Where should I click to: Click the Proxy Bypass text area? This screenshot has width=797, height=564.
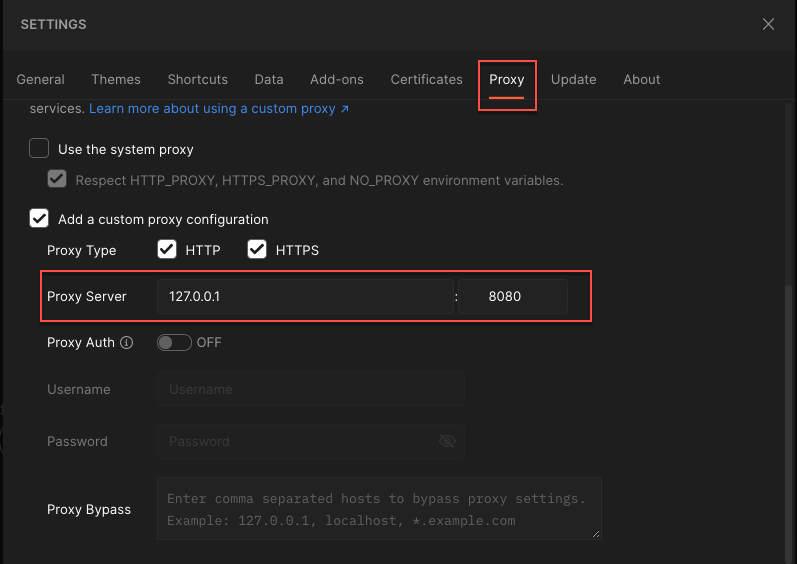379,509
